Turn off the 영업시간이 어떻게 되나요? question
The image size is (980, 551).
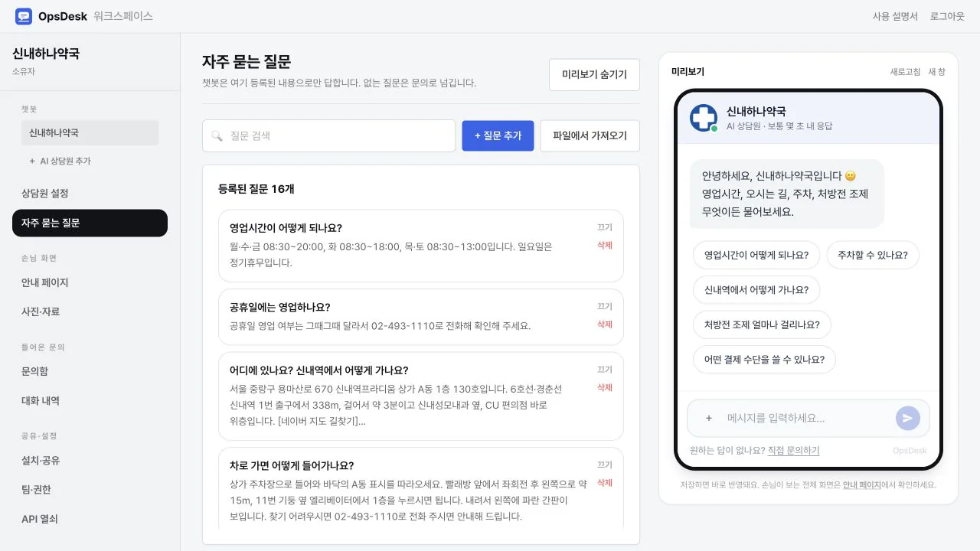point(605,227)
